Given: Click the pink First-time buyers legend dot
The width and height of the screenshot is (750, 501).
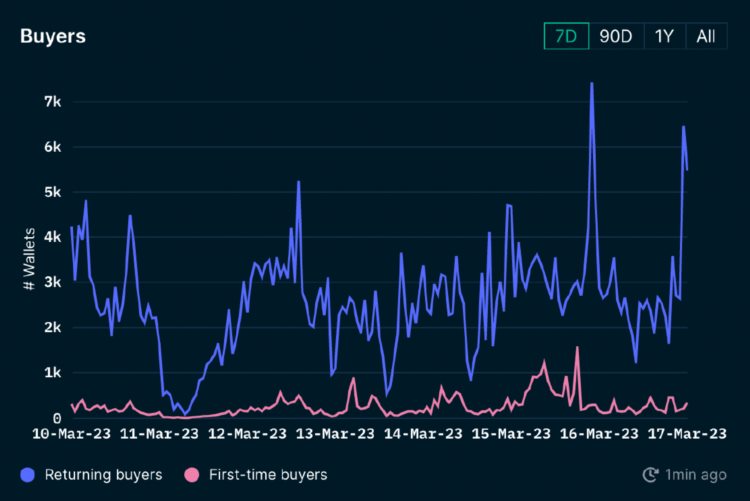Looking at the screenshot, I should 192,475.
